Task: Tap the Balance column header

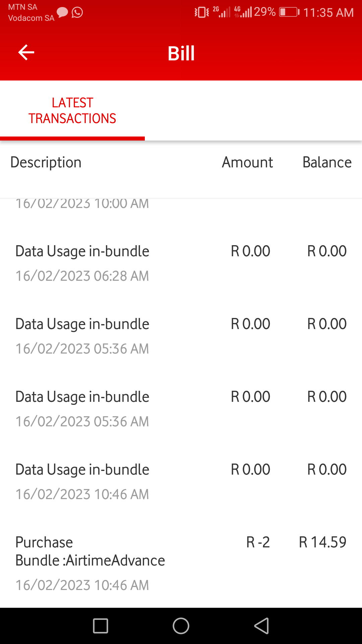Action: [327, 162]
